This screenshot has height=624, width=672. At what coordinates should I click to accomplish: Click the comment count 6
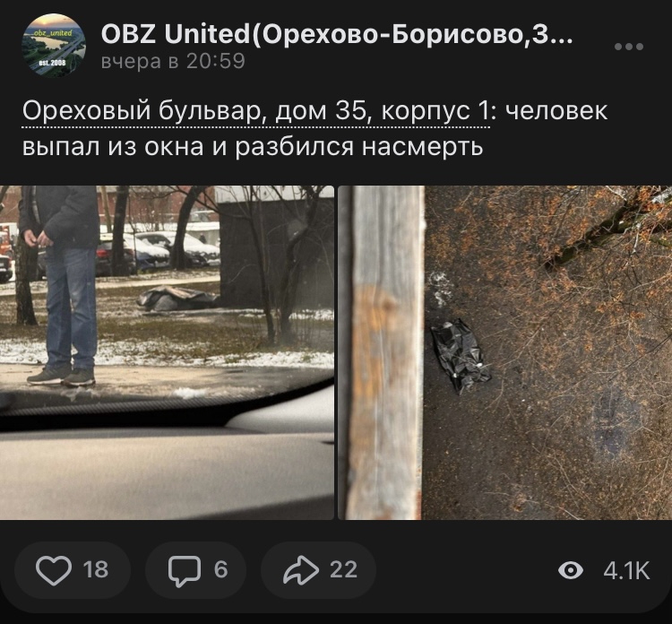[x=220, y=570]
